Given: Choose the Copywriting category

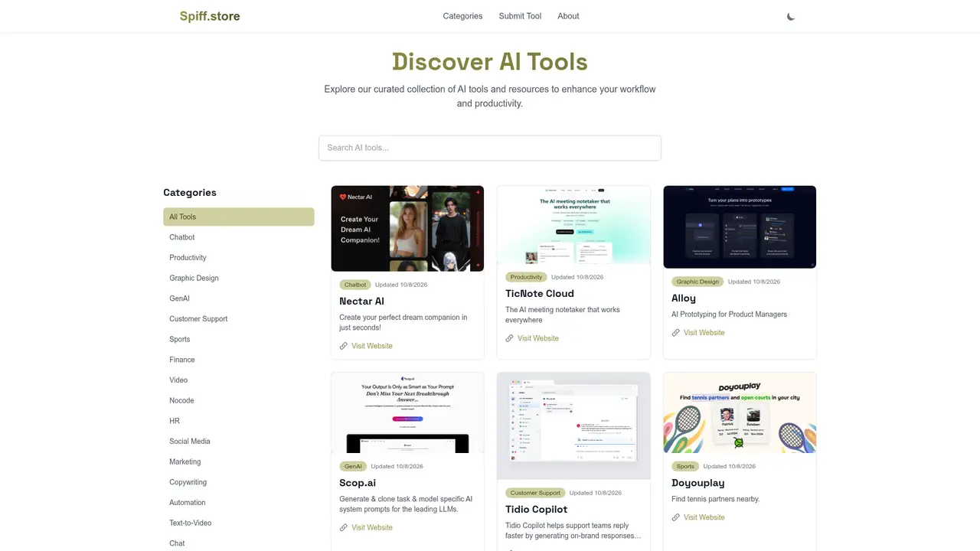Looking at the screenshot, I should tap(239, 482).
